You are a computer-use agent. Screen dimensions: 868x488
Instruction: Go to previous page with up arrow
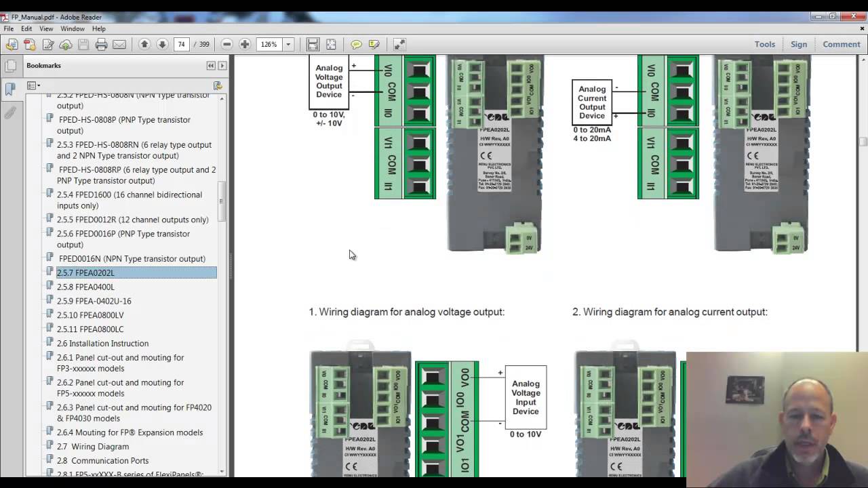[144, 45]
